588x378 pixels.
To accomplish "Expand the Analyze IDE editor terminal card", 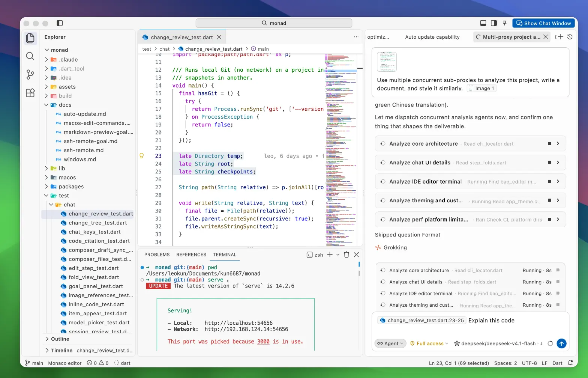I will (558, 181).
